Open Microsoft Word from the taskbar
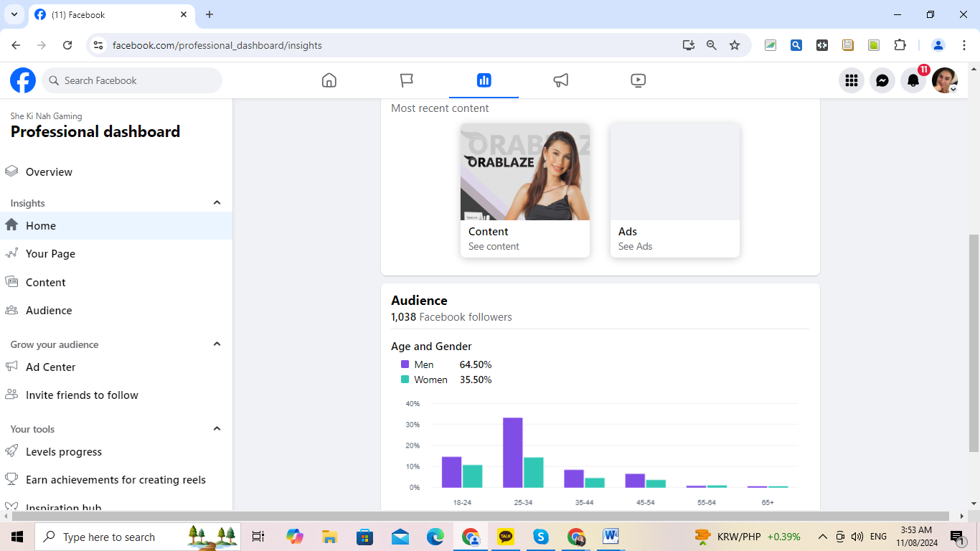980x551 pixels. [x=611, y=537]
